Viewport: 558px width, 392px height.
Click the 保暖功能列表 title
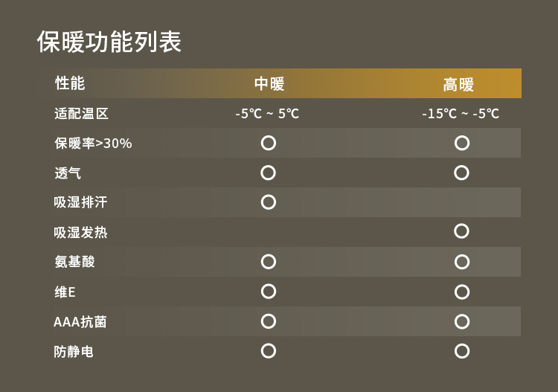[109, 42]
